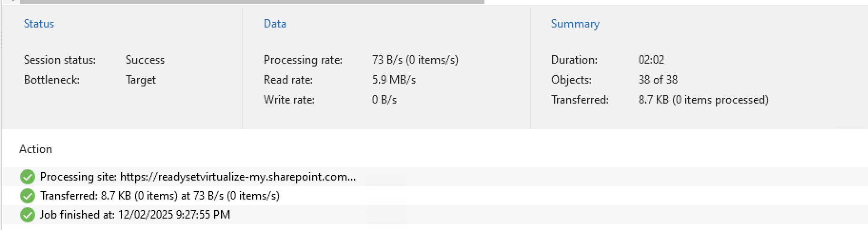The image size is (868, 230).
Task: Click the Action column header
Action: pos(36,149)
